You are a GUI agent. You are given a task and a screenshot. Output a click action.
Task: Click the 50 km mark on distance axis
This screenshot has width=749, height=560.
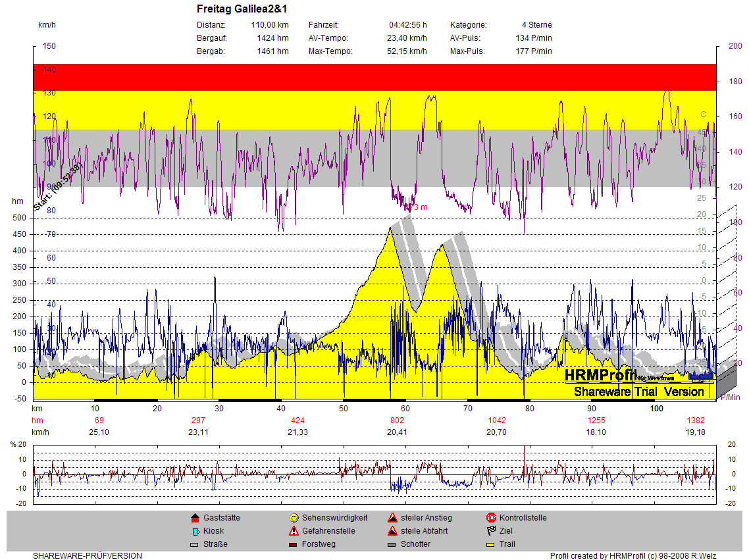[x=343, y=409]
